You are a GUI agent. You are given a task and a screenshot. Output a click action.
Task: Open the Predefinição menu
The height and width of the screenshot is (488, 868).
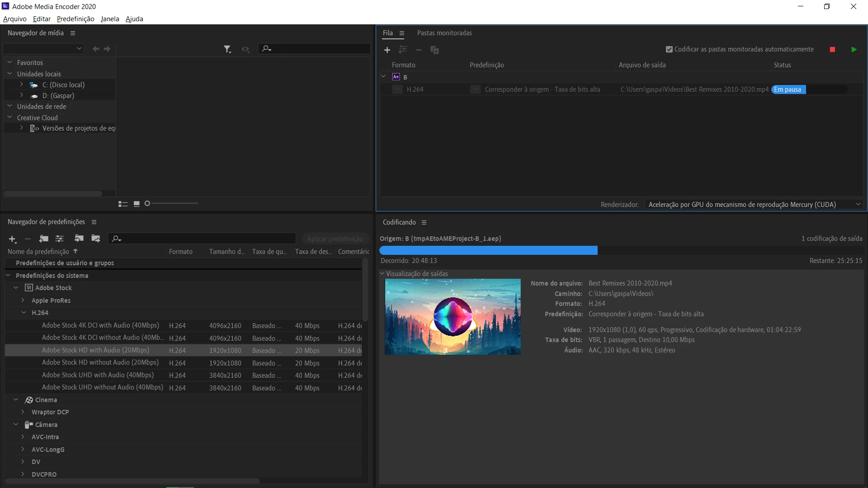pos(75,19)
